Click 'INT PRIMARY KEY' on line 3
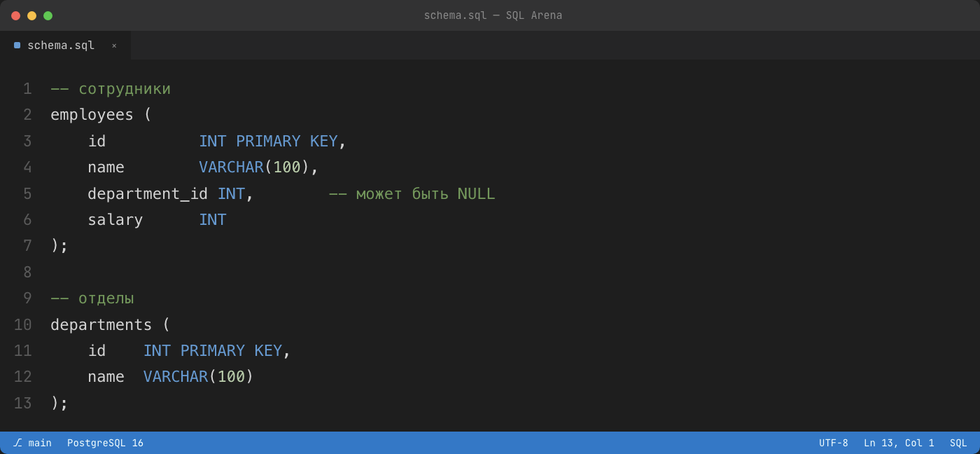Screen dimensions: 980x454 268,142
